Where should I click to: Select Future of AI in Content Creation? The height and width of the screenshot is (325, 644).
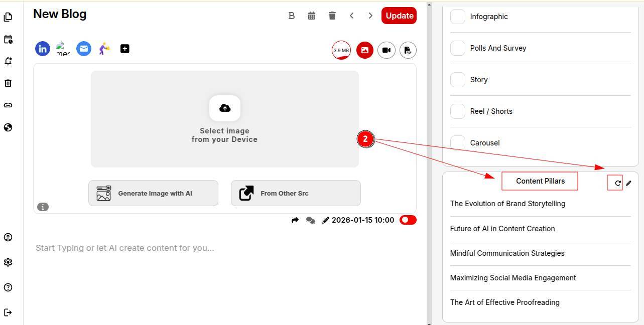(x=502, y=229)
